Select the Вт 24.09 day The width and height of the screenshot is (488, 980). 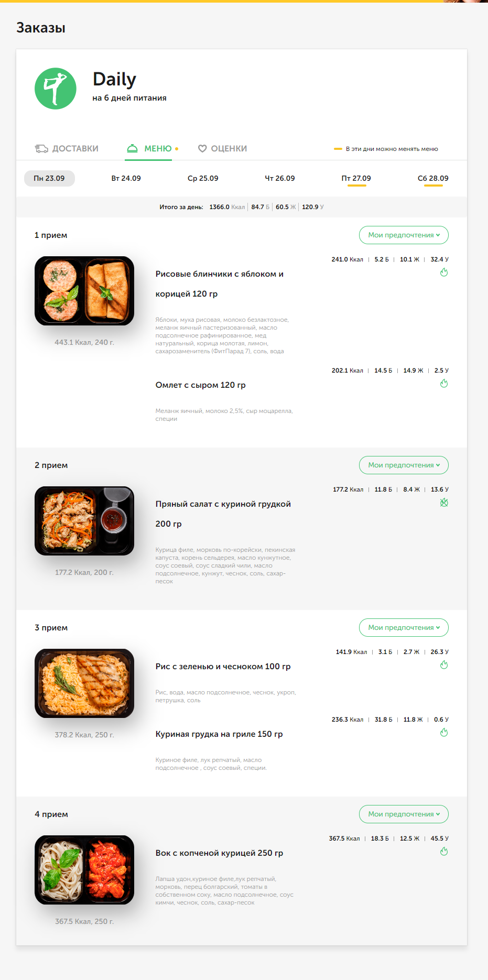126,179
